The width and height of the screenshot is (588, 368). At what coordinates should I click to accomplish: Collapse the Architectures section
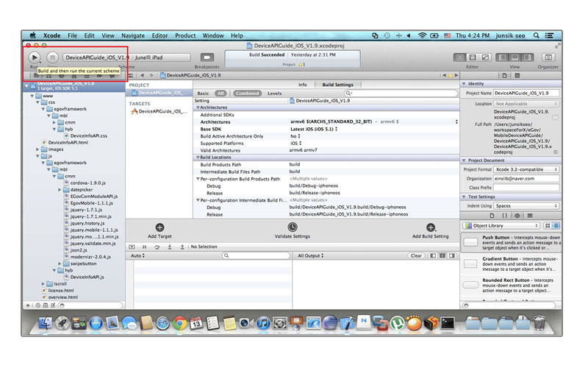pyautogui.click(x=197, y=107)
